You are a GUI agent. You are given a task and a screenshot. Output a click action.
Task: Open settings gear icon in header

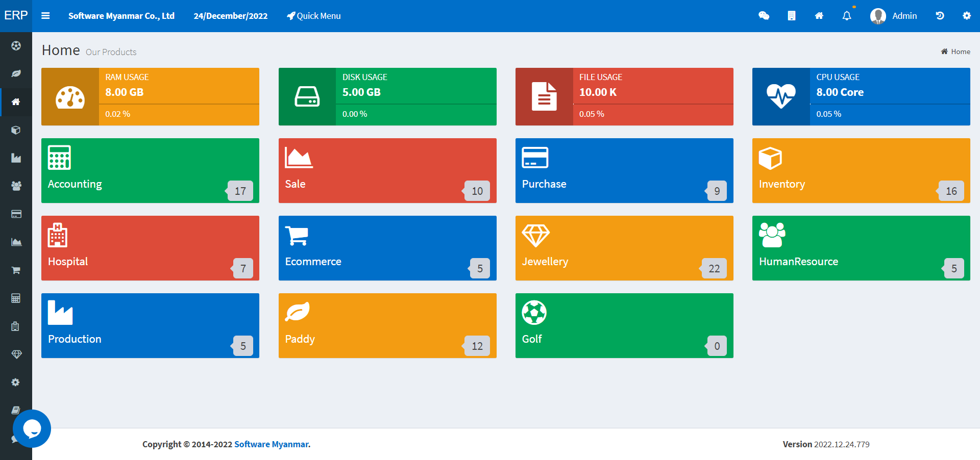(967, 16)
